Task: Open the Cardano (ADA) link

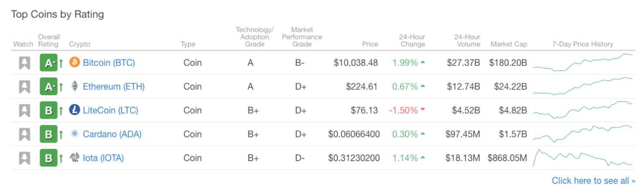Action: [112, 134]
